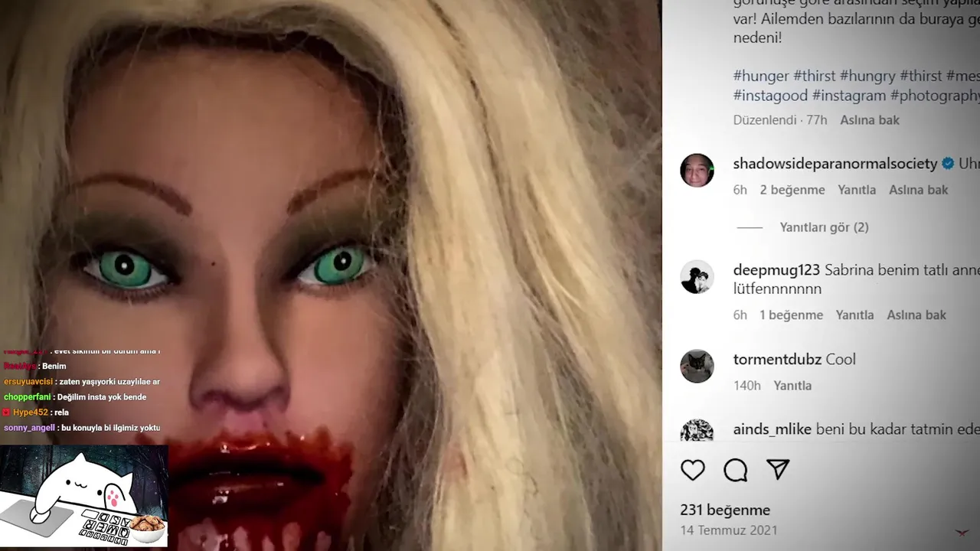
Task: Reply to tormentdubz comment via Yanıtla
Action: tap(792, 386)
